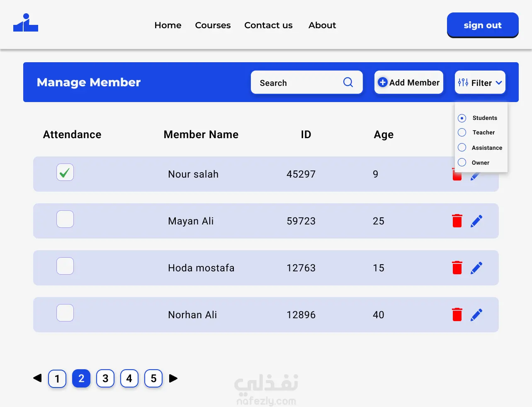
Task: Edit Norhan Ali with the pencil icon
Action: [476, 315]
